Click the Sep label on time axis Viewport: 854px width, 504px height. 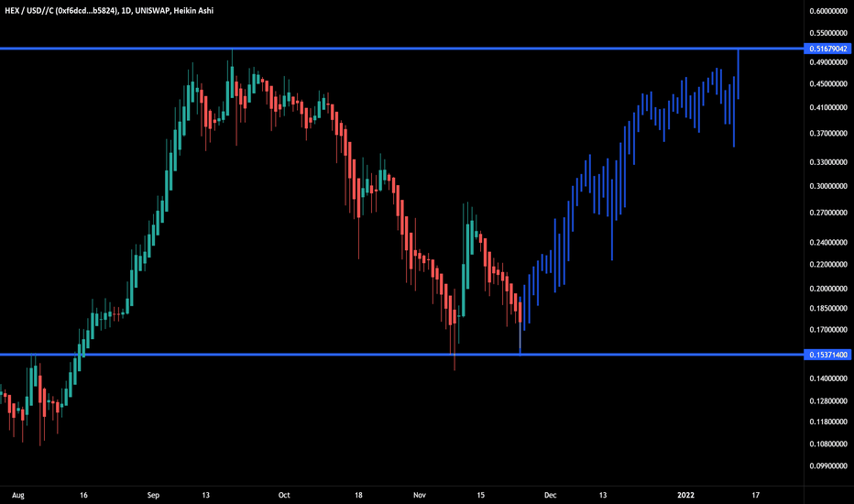pos(153,495)
